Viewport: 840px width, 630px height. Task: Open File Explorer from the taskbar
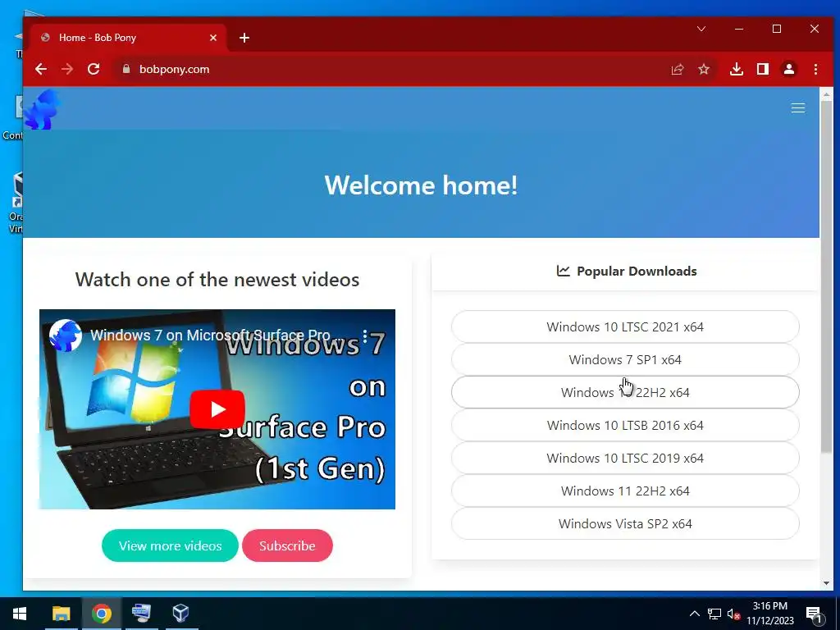coord(61,614)
